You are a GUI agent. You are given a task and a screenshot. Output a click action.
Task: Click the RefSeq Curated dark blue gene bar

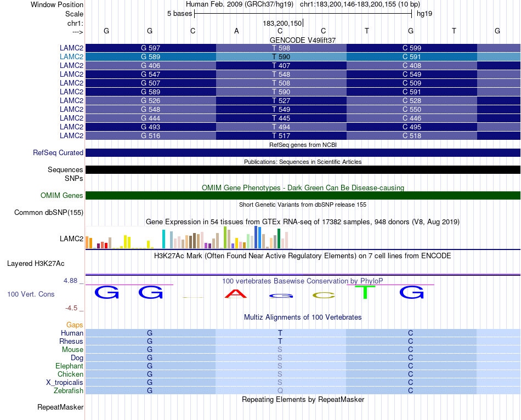click(x=303, y=152)
